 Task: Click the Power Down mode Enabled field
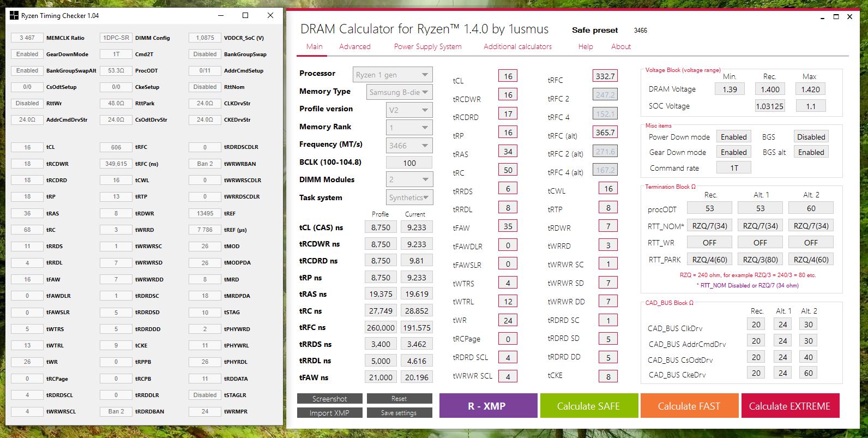coord(733,137)
